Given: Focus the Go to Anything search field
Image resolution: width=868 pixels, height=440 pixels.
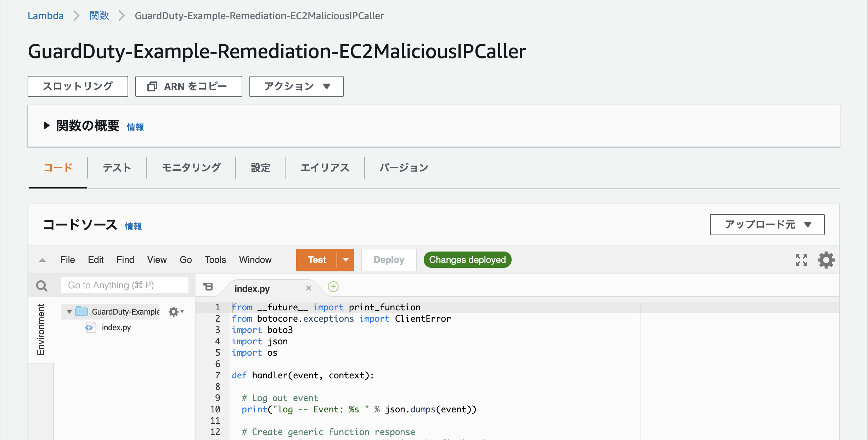Looking at the screenshot, I should click(x=124, y=285).
